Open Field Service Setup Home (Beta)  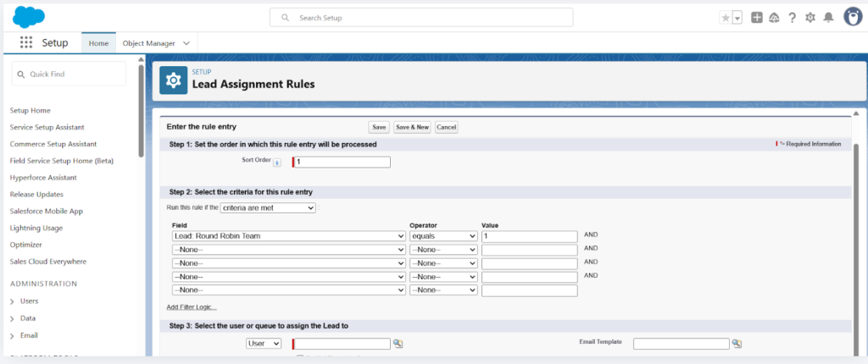(61, 161)
